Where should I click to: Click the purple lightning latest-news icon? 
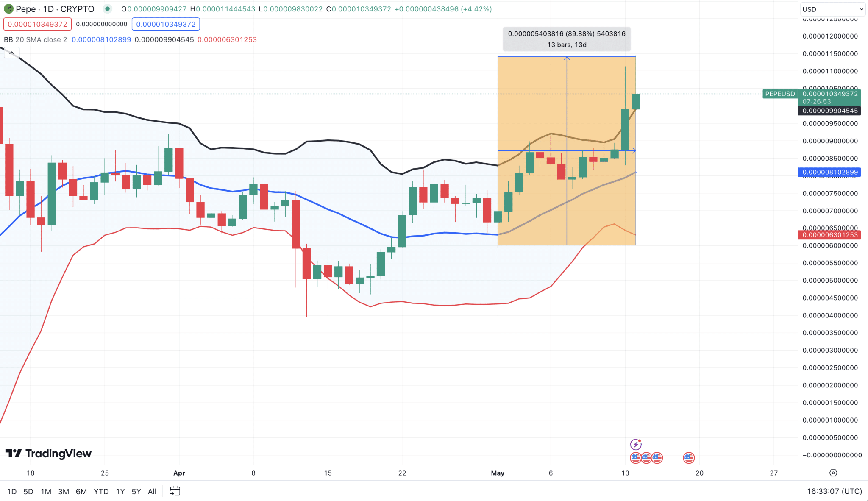(635, 444)
